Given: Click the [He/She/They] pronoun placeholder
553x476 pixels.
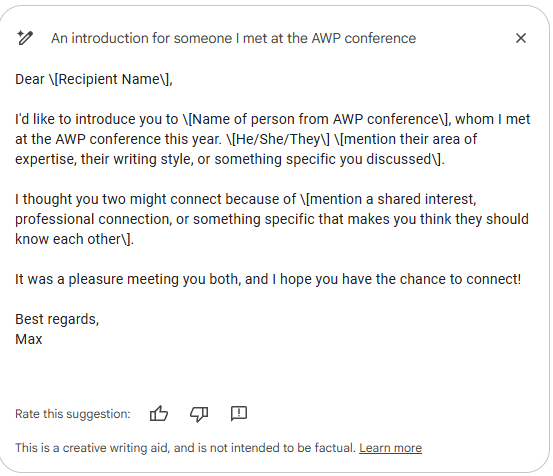Looking at the screenshot, I should tap(278, 139).
